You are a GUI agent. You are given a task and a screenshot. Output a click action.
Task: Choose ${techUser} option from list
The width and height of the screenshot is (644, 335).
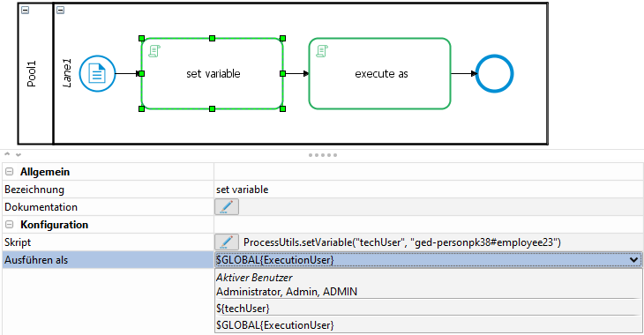pos(429,309)
